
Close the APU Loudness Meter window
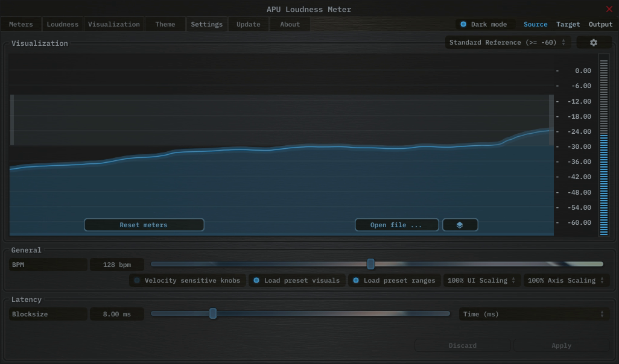coord(609,9)
